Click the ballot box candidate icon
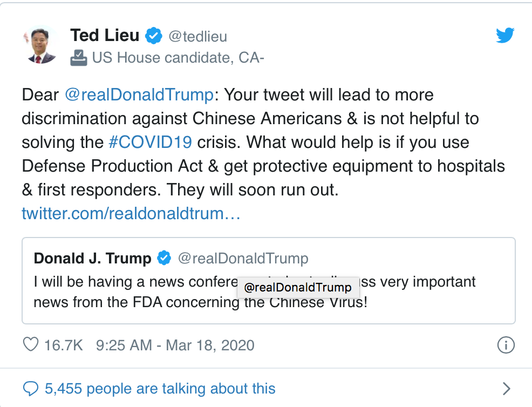 point(79,57)
